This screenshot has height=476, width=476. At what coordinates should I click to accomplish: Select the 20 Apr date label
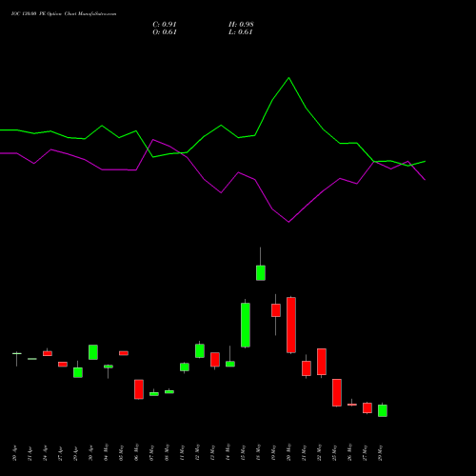point(14,453)
